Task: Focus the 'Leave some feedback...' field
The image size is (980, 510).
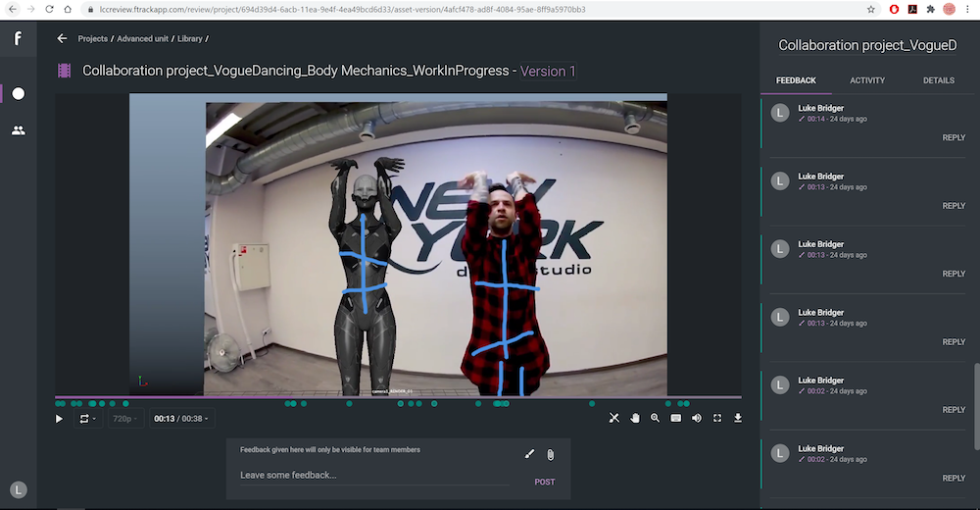Action: coord(373,476)
